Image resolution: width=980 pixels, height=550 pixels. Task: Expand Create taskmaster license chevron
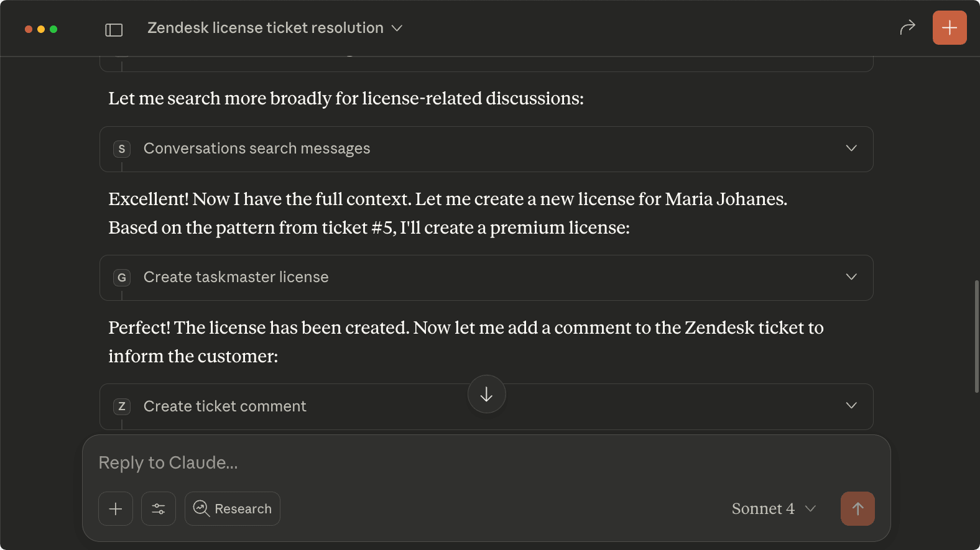point(851,277)
